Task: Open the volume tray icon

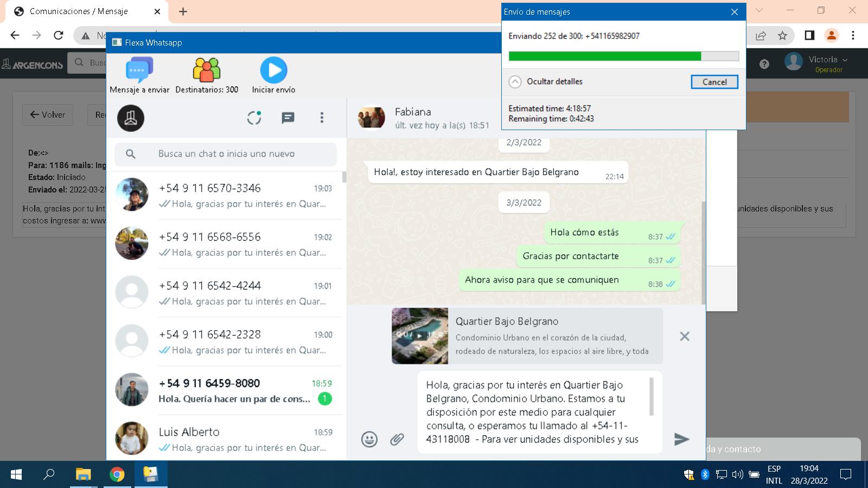Action: point(737,474)
